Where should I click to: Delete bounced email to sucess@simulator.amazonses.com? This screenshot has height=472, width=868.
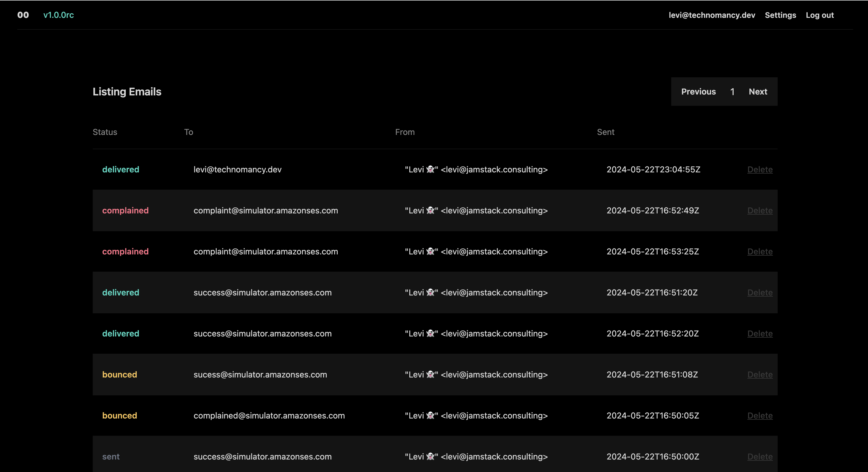pos(759,375)
